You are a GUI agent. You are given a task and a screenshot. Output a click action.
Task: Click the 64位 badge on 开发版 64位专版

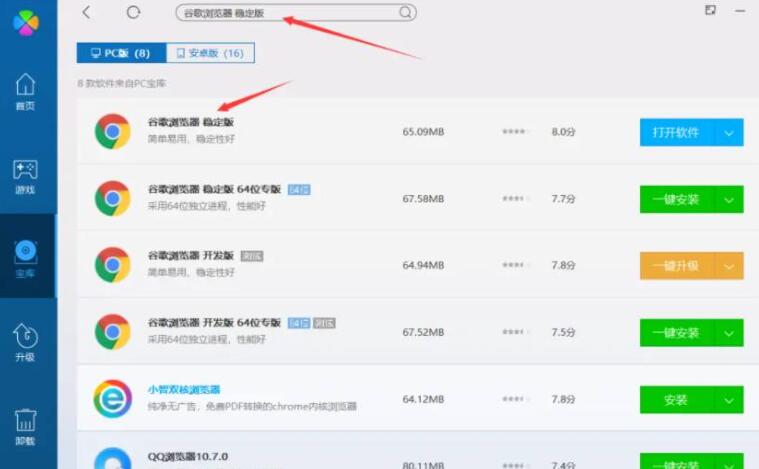coord(299,323)
